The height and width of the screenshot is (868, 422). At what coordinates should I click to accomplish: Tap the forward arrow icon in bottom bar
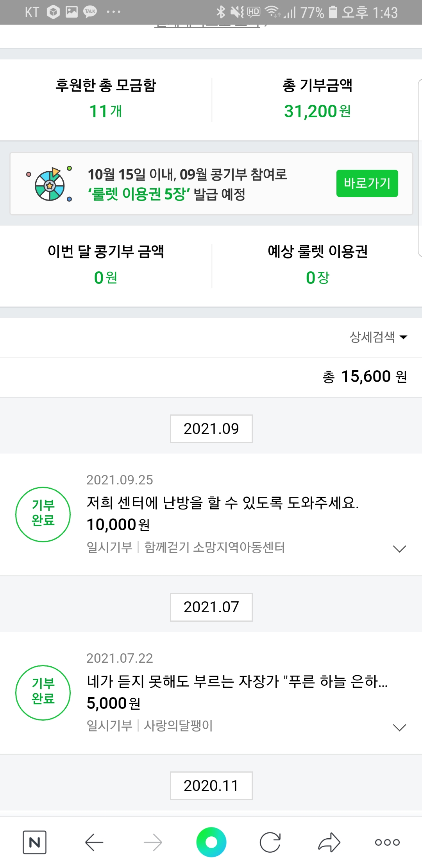click(x=153, y=842)
